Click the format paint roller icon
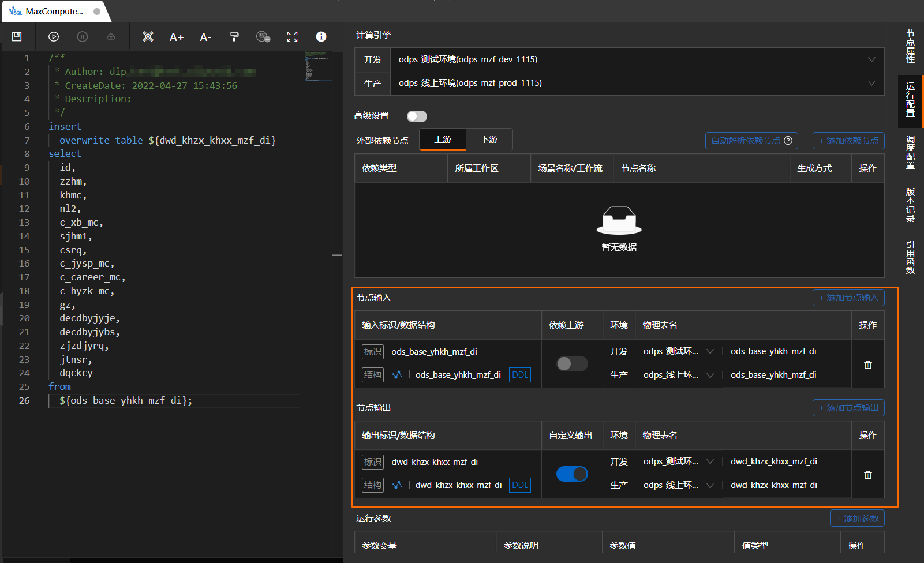The image size is (924, 563). [x=234, y=37]
